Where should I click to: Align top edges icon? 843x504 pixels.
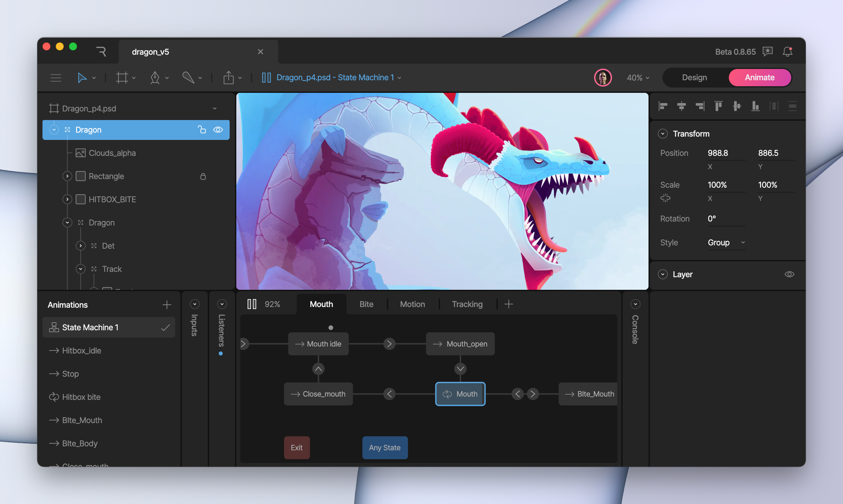click(x=718, y=106)
